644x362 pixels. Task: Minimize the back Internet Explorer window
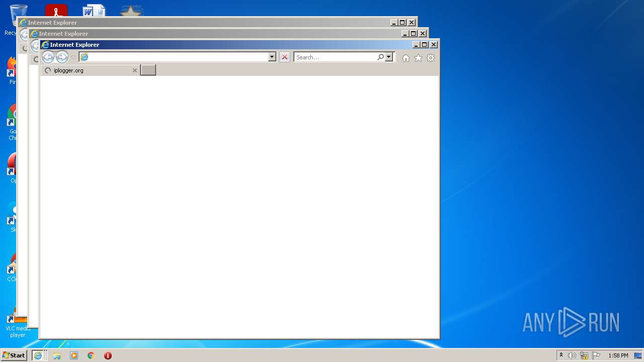click(x=394, y=23)
